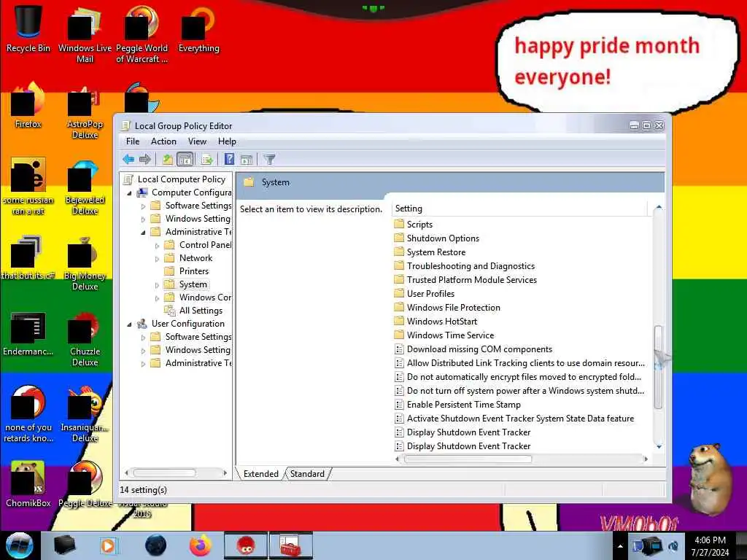The image size is (747, 560).
Task: Select Download missing COM components setting
Action: pyautogui.click(x=479, y=349)
